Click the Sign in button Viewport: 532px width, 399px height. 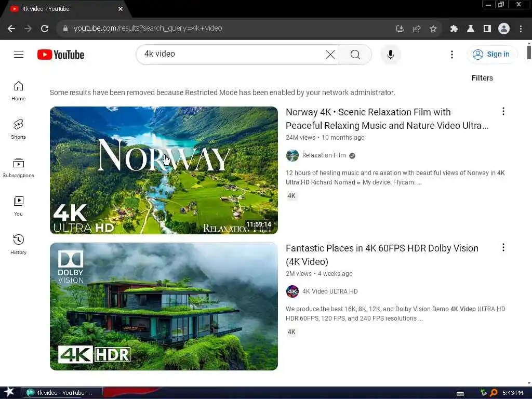tap(491, 54)
